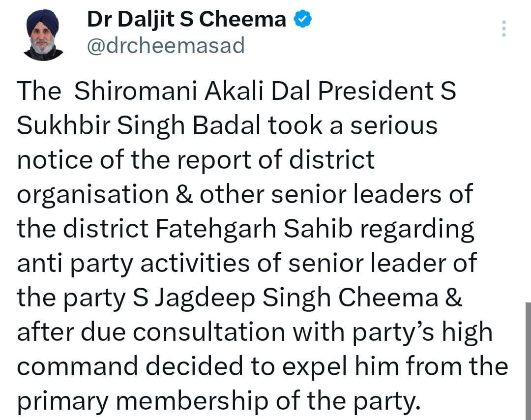This screenshot has height=420, width=531.
Task: Open the three-dot options menu
Action: tap(503, 29)
